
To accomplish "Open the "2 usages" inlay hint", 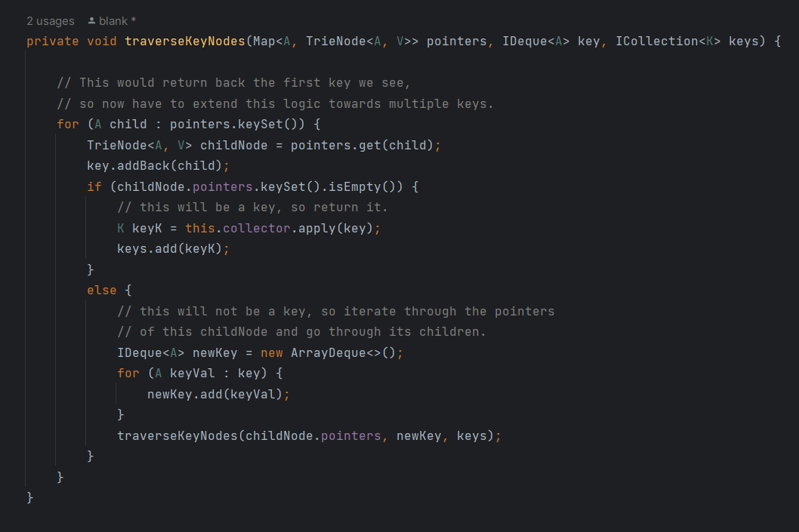I will click(x=50, y=21).
